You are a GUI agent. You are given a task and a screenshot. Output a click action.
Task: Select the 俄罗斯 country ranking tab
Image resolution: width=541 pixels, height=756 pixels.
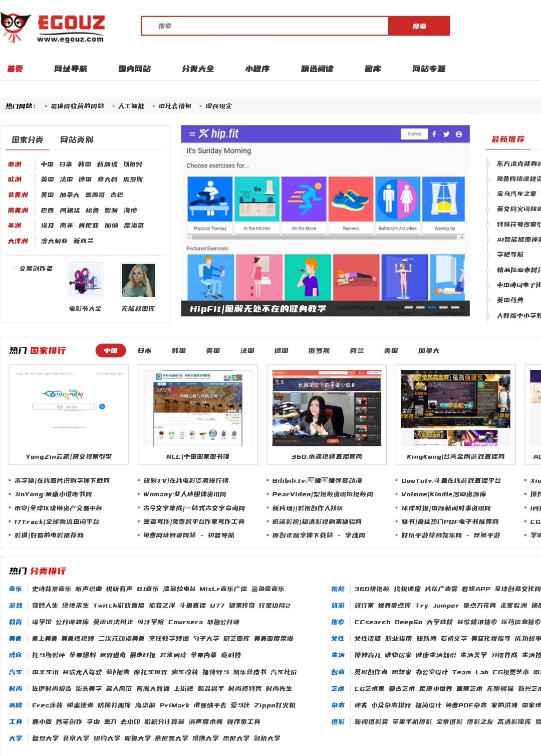point(319,350)
